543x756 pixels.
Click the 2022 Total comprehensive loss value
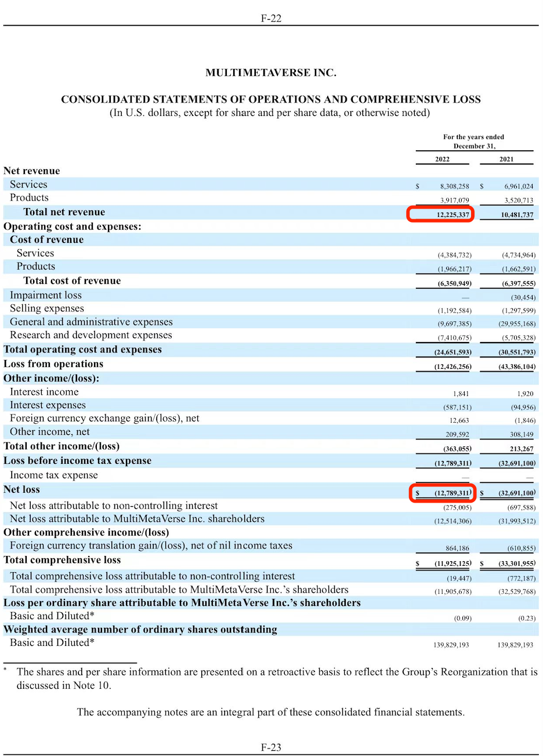(x=453, y=563)
